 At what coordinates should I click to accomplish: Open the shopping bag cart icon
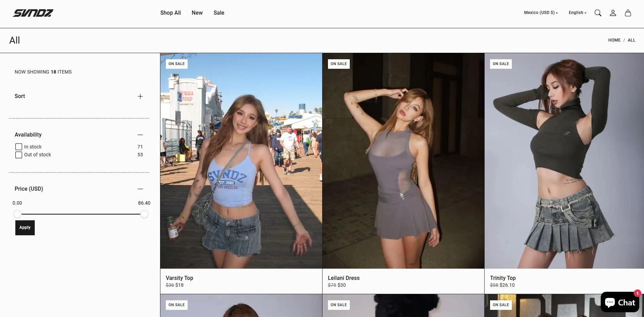[628, 13]
